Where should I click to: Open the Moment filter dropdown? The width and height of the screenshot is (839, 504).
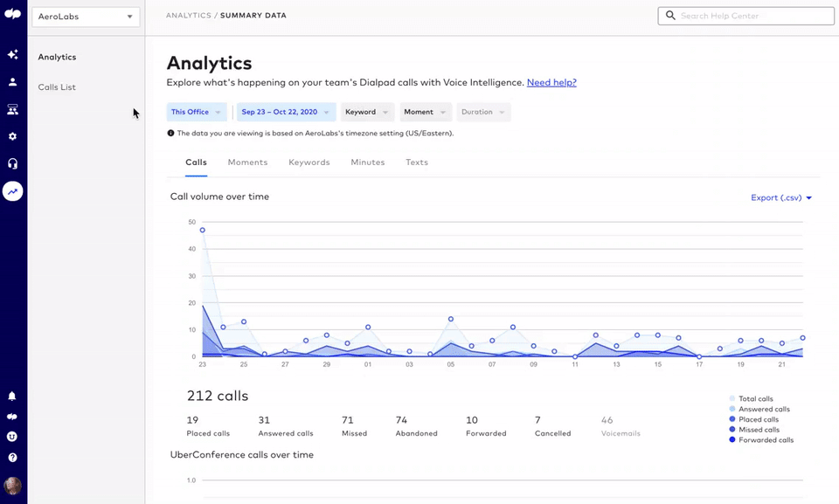426,112
